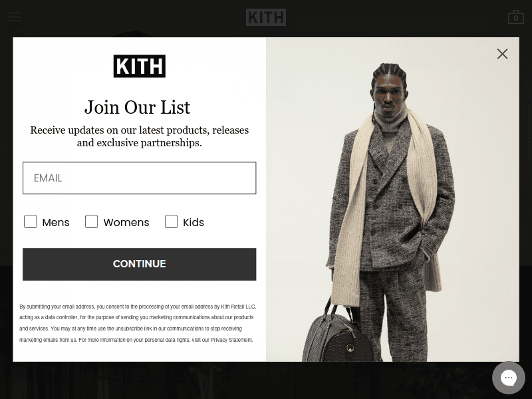Enable the Kids checkbox
The height and width of the screenshot is (399, 532).
[171, 222]
